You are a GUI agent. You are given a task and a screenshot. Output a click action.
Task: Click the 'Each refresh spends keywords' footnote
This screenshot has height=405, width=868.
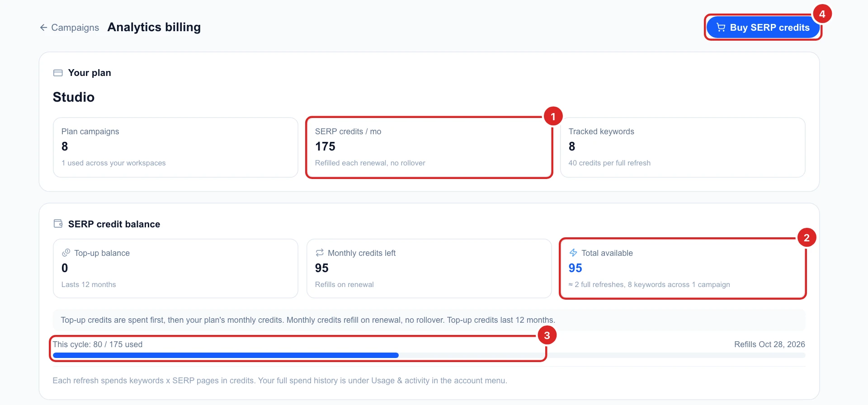point(280,381)
